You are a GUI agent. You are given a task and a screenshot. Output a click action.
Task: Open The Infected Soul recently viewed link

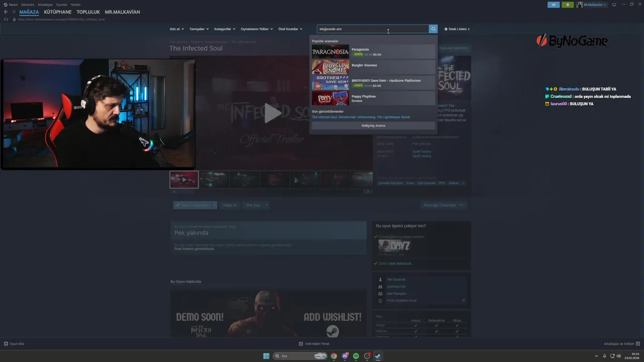tap(324, 117)
